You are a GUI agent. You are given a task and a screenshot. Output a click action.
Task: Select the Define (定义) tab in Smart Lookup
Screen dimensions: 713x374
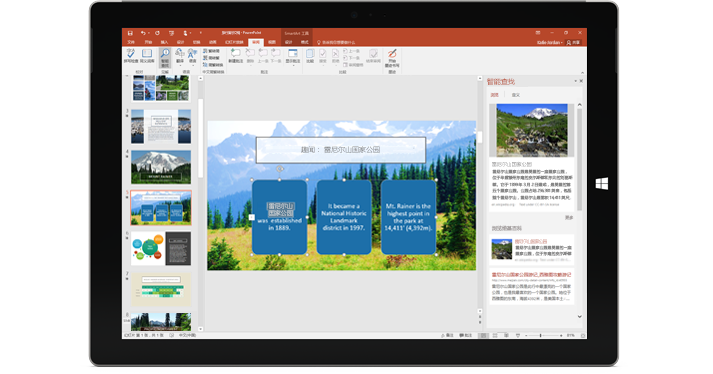pyautogui.click(x=515, y=95)
